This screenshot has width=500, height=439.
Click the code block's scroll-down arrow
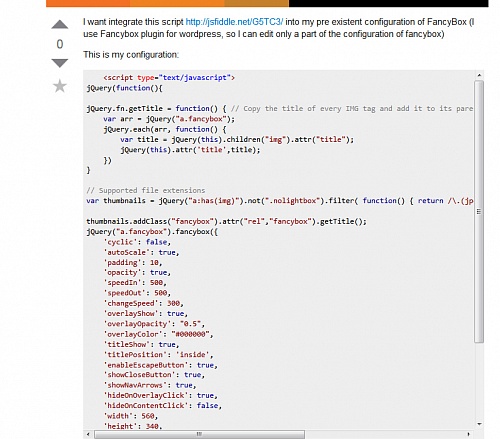click(479, 424)
